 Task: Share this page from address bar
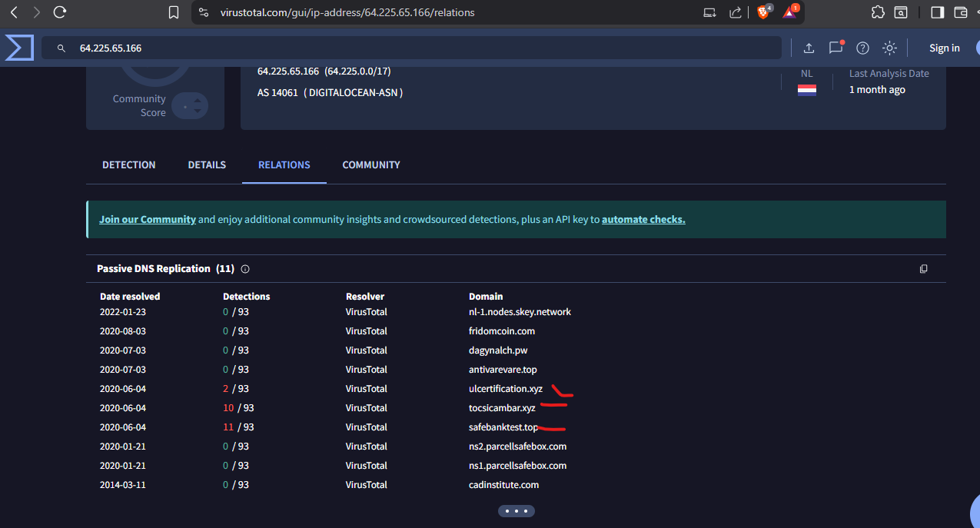736,12
